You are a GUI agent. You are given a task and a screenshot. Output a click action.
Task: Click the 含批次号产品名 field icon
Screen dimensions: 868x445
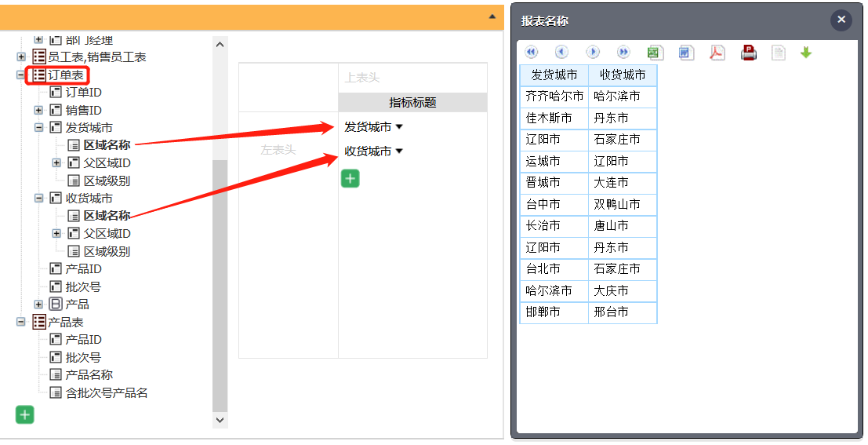pos(56,393)
